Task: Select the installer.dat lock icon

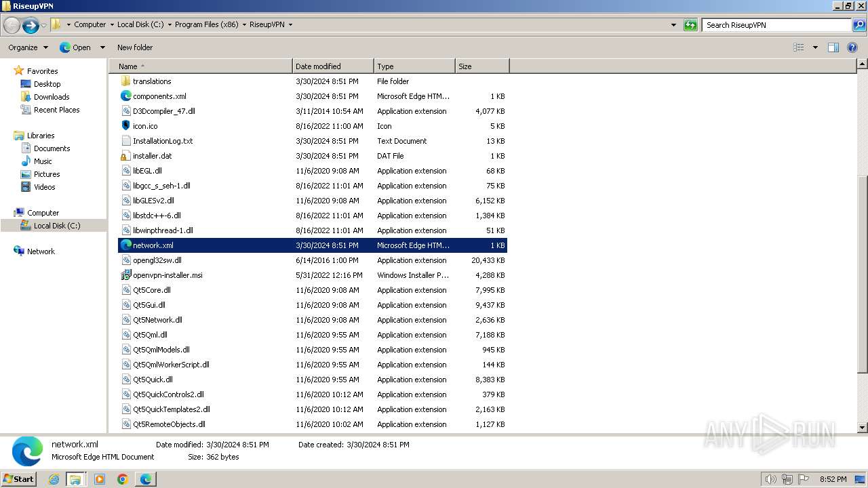Action: coord(125,156)
